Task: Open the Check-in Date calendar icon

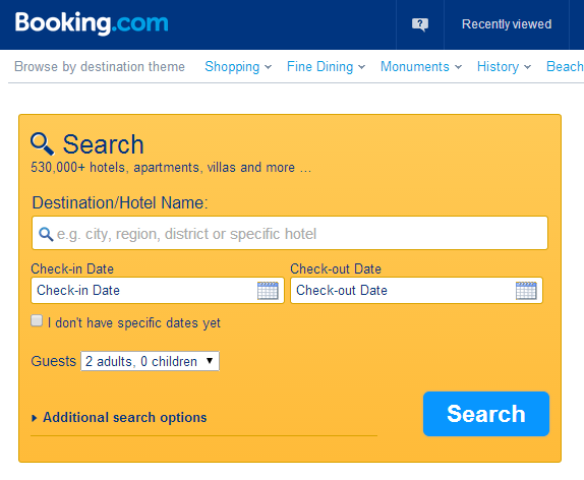Action: [268, 290]
